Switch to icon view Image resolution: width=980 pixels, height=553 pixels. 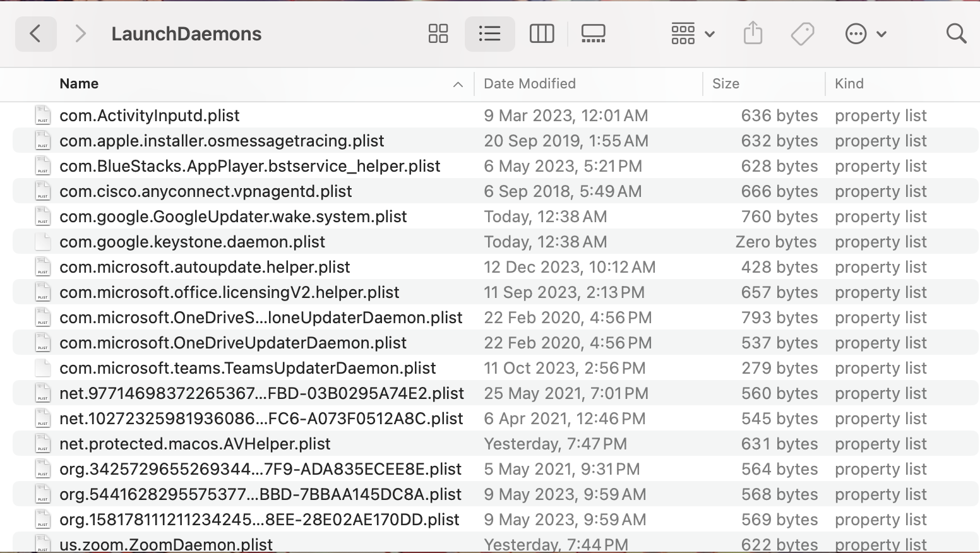point(438,33)
